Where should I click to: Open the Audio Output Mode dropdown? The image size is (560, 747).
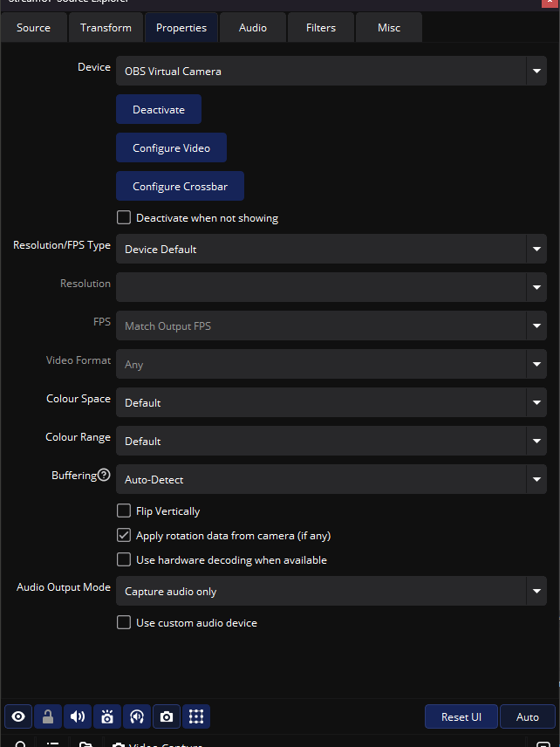click(331, 592)
